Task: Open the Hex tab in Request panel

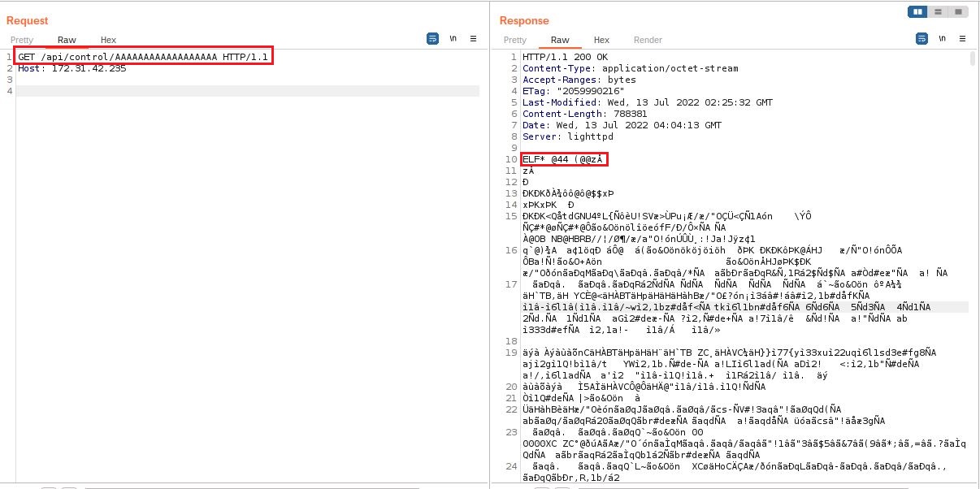Action: [x=108, y=40]
